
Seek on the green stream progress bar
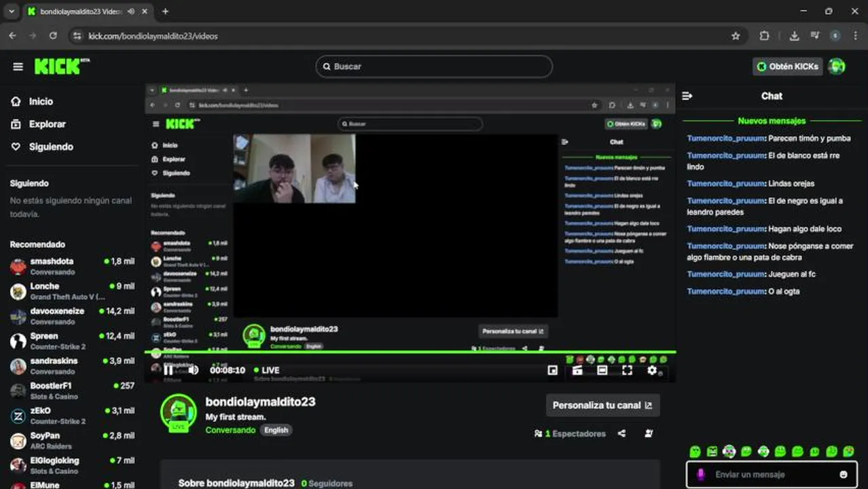pyautogui.click(x=410, y=352)
